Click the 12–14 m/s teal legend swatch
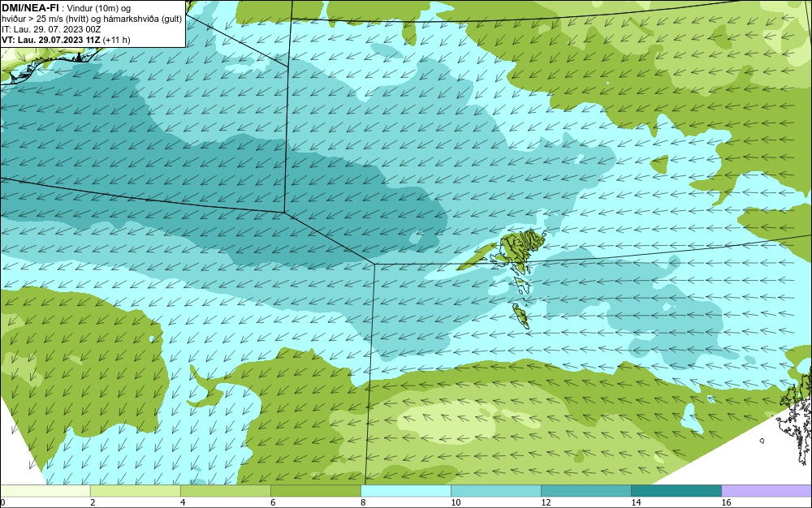The height and width of the screenshot is (508, 812). (586, 491)
